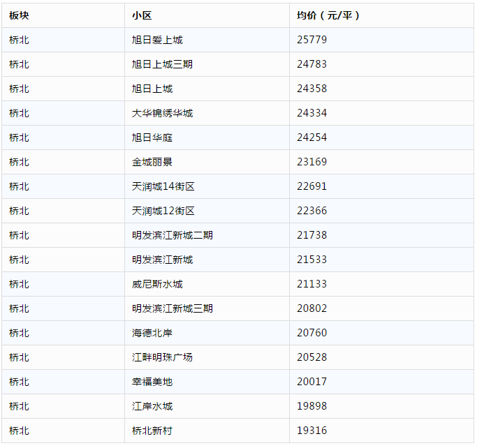Click 桥北 in the 旭日爱上城 row
Screen dimensions: 477x448
point(19,40)
